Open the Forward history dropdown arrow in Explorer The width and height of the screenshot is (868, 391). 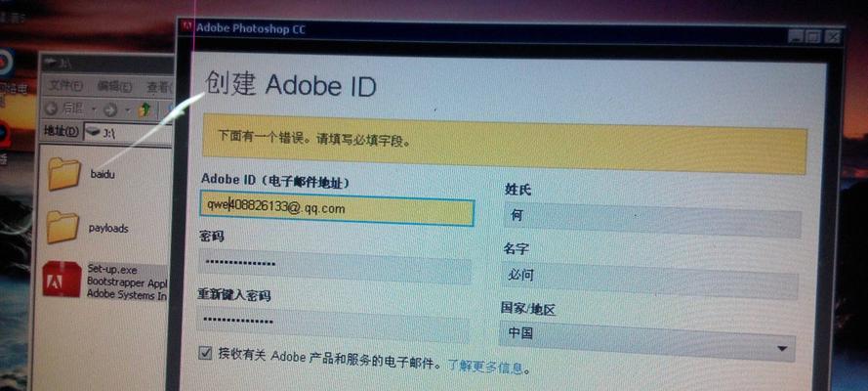point(128,109)
